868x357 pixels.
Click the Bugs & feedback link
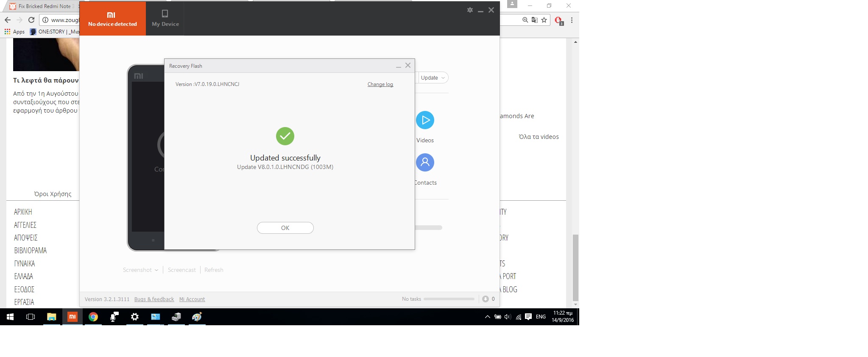click(x=154, y=299)
